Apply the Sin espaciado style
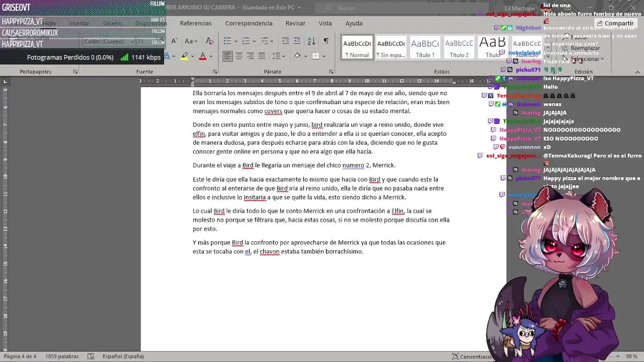The width and height of the screenshot is (644, 362). point(391,47)
